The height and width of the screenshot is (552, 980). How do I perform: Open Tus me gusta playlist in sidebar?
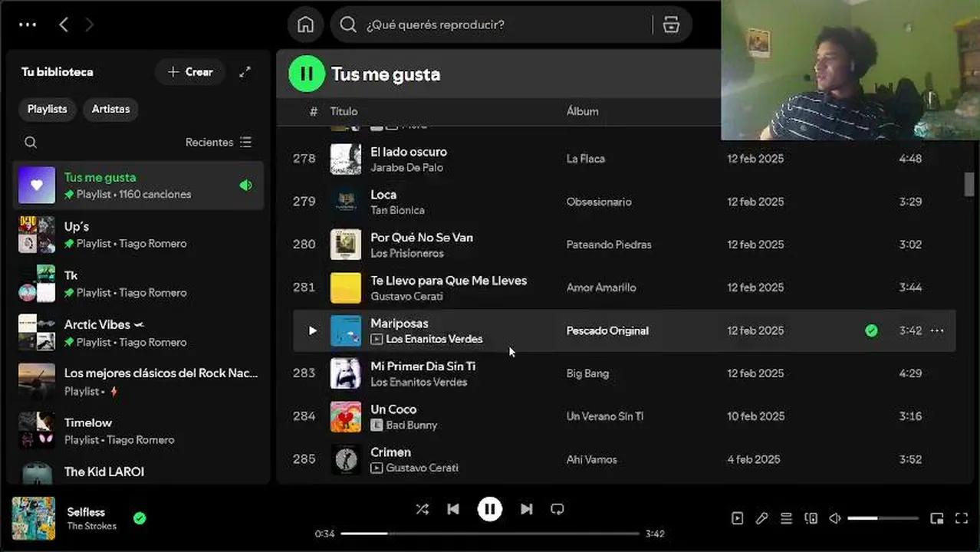(x=138, y=186)
